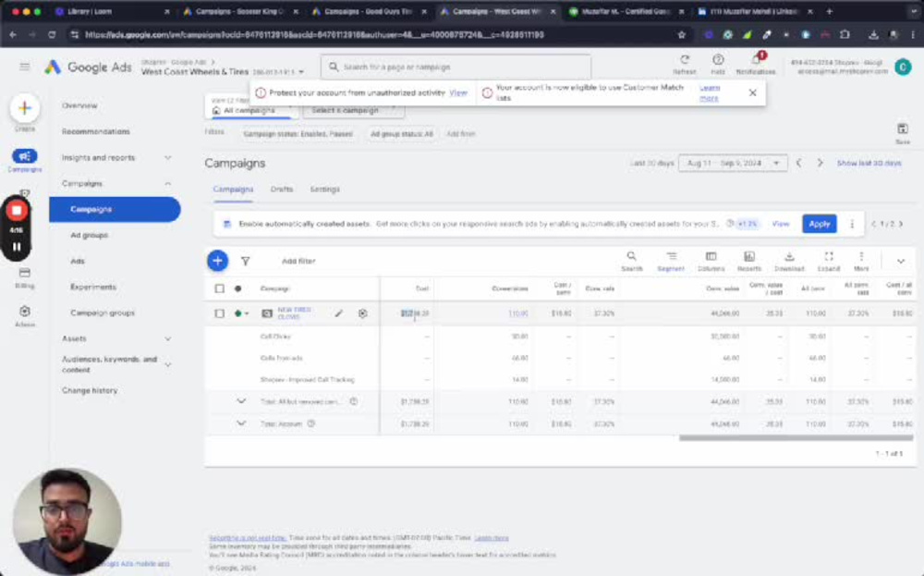The image size is (924, 576).
Task: Switch to the Settings tab
Action: coord(324,190)
